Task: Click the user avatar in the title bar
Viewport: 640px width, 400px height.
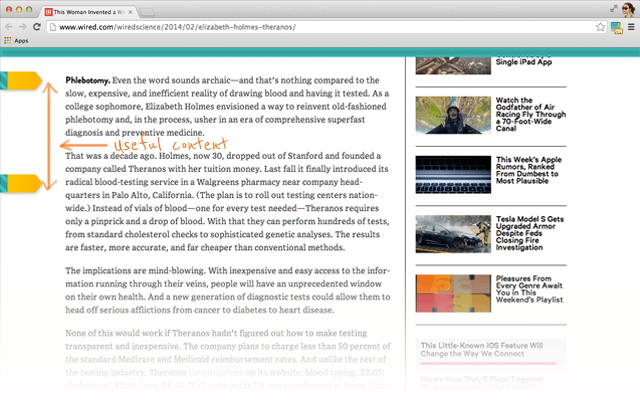Action: [628, 9]
